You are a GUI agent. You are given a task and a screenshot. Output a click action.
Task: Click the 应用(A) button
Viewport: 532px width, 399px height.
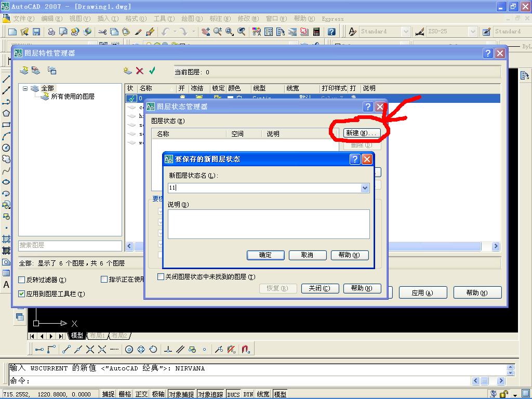[x=423, y=293]
